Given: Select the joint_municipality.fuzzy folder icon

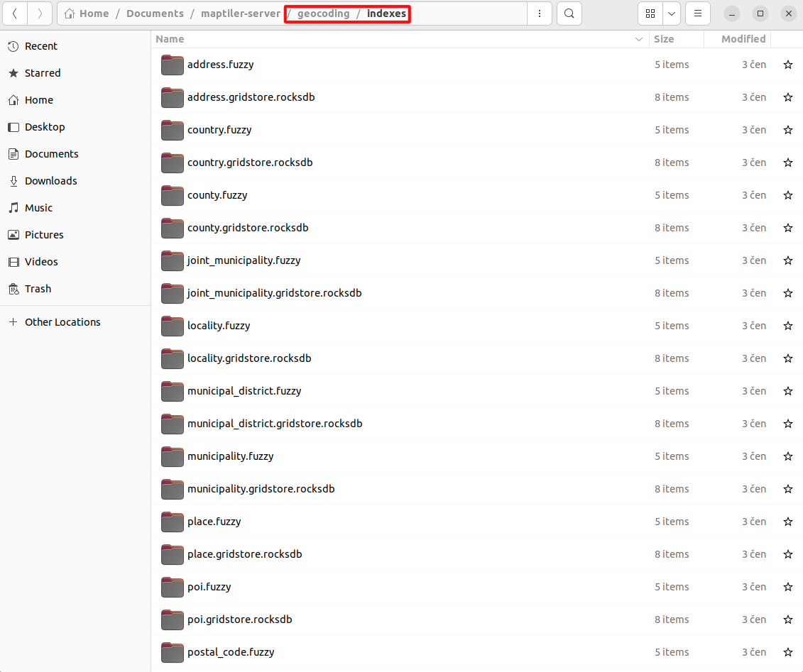Looking at the screenshot, I should pos(172,261).
